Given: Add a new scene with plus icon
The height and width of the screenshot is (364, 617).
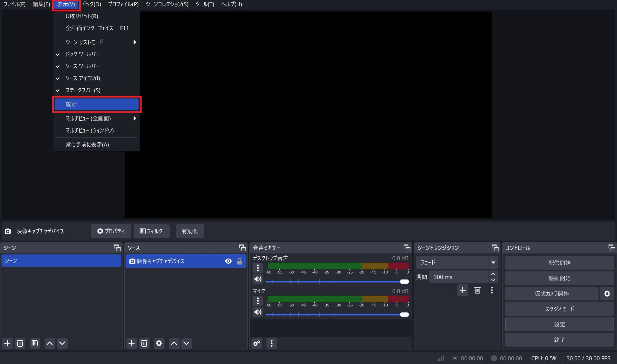Looking at the screenshot, I should pos(7,343).
